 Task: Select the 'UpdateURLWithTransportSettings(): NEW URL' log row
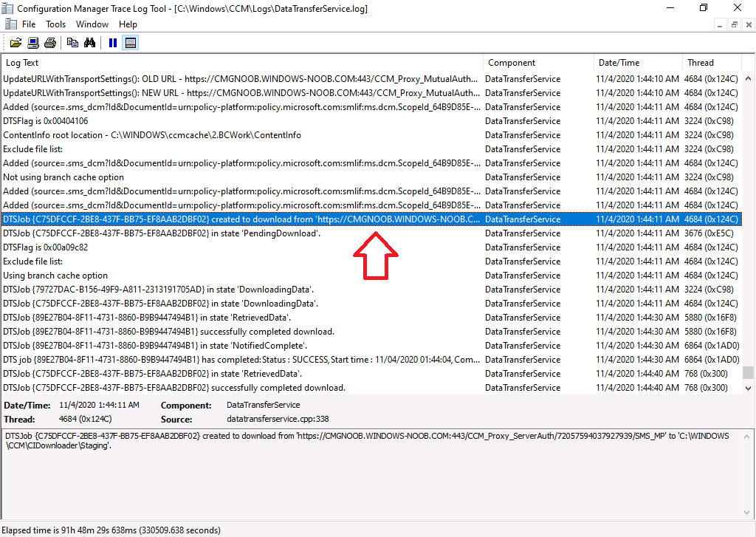[371, 92]
